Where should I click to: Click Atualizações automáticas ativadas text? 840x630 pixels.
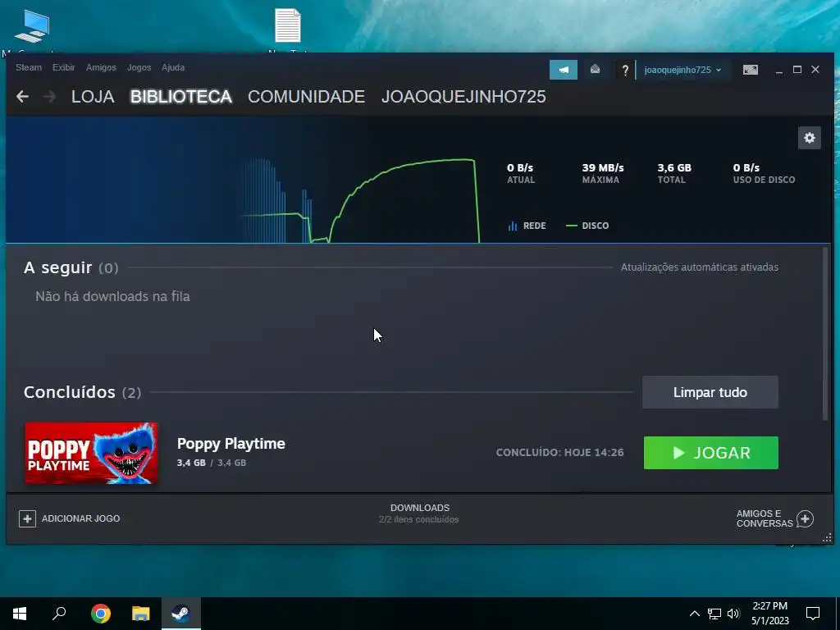700,267
